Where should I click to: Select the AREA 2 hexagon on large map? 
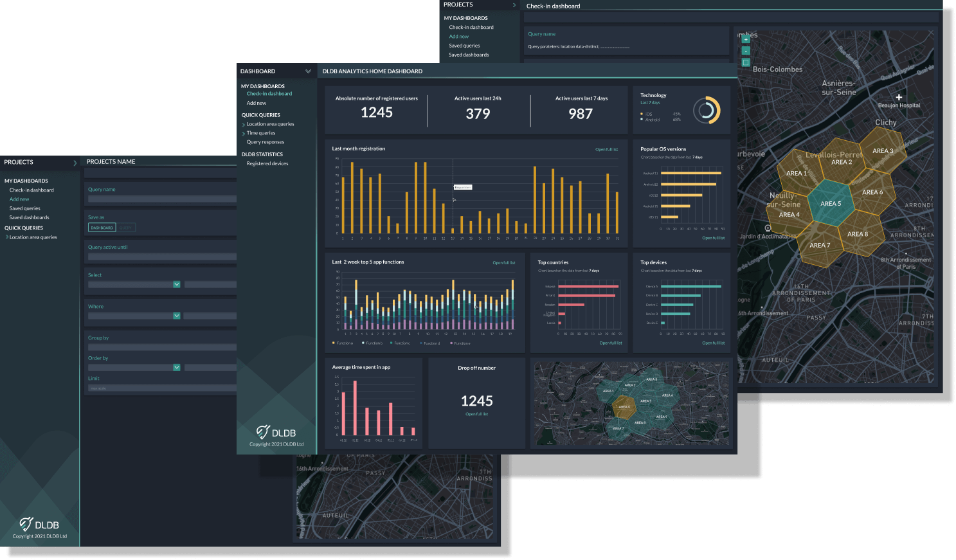[842, 162]
